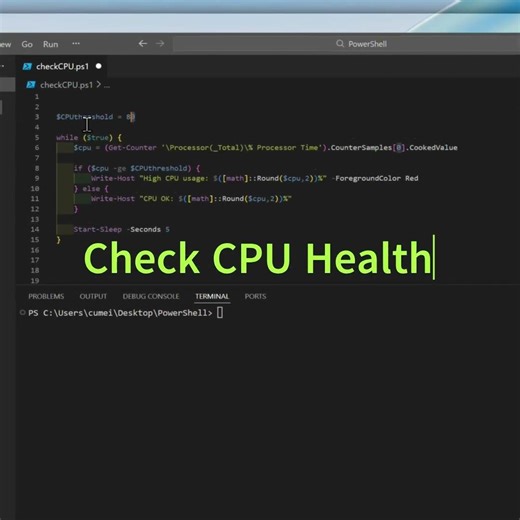Click CookedValue on line 6

(433, 148)
